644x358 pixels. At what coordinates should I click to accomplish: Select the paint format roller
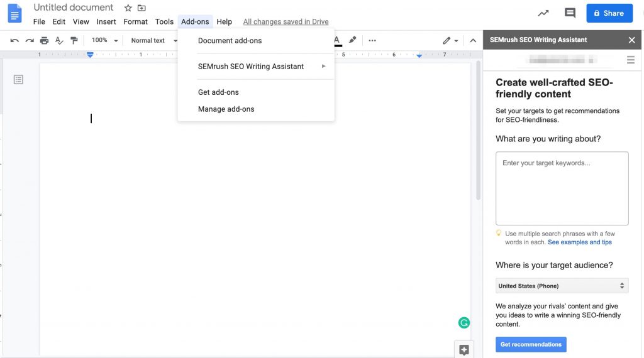pos(74,40)
